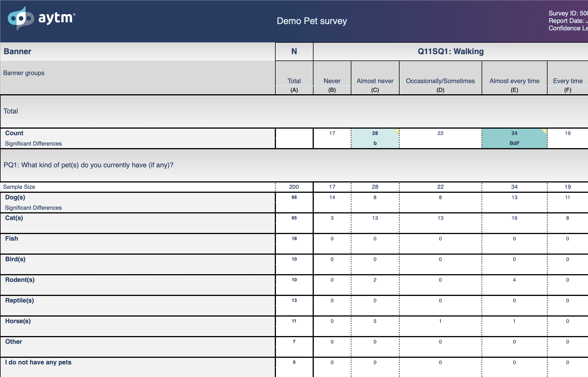
Task: Select the Sample Size total cell 200
Action: (294, 187)
